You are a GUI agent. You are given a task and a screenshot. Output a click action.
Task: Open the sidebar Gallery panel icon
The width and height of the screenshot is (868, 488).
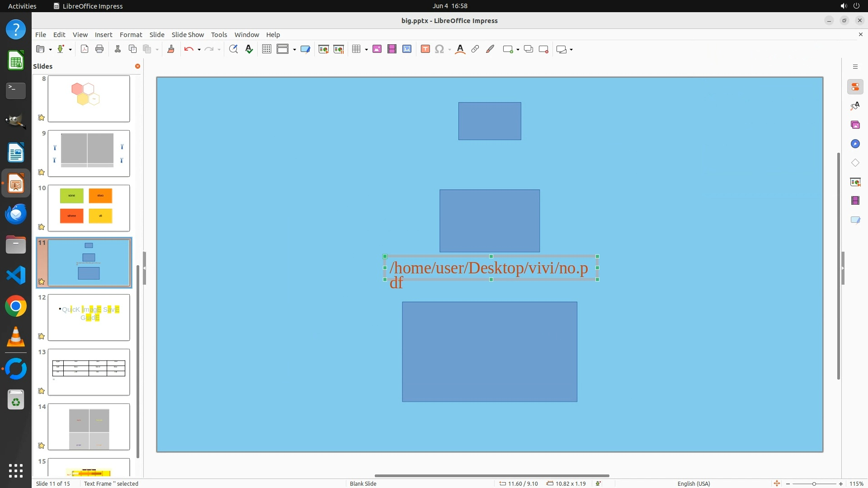click(855, 125)
